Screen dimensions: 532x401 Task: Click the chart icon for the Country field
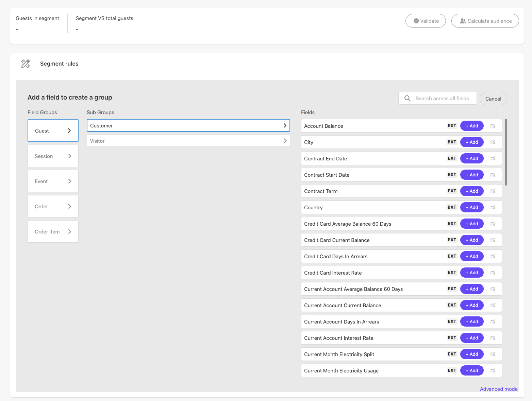tap(493, 207)
